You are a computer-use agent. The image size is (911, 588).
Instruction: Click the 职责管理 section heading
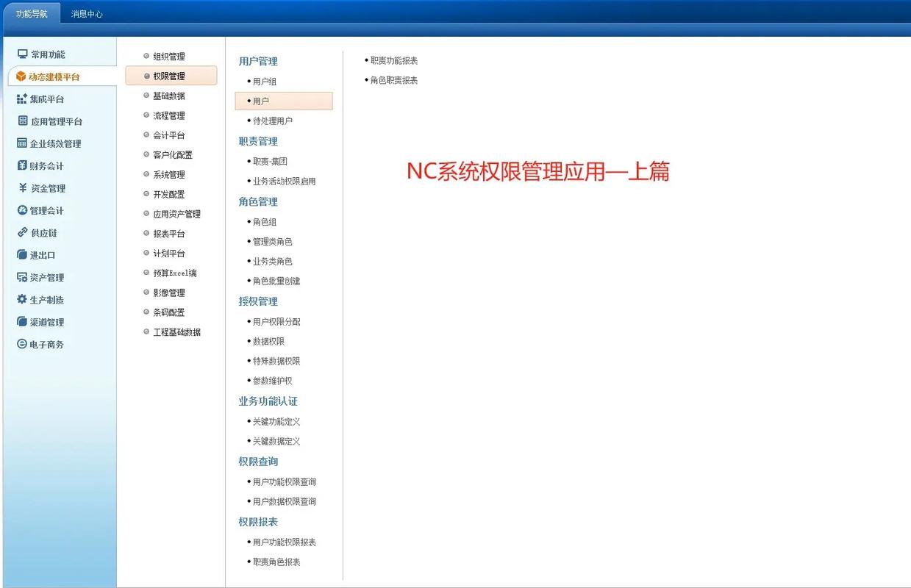(258, 141)
